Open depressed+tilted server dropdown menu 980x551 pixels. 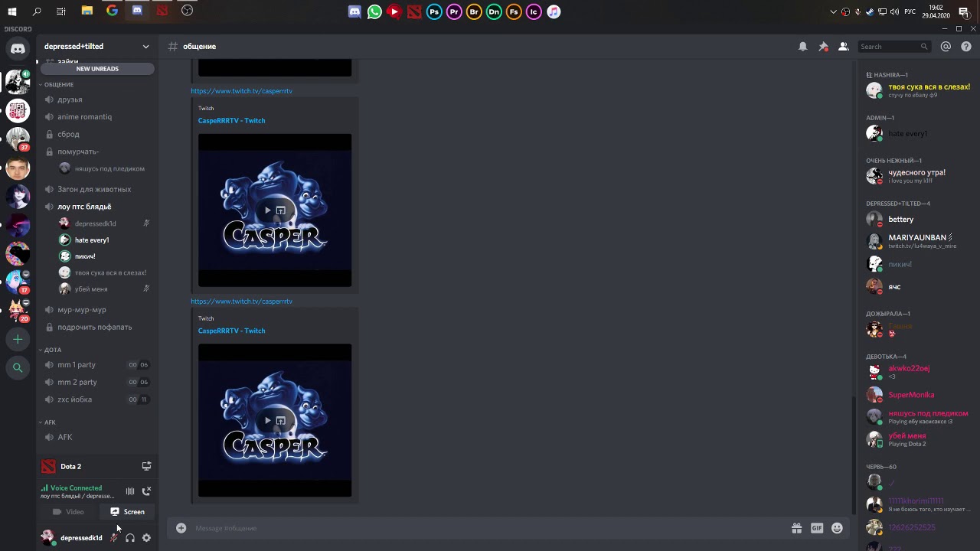click(97, 47)
